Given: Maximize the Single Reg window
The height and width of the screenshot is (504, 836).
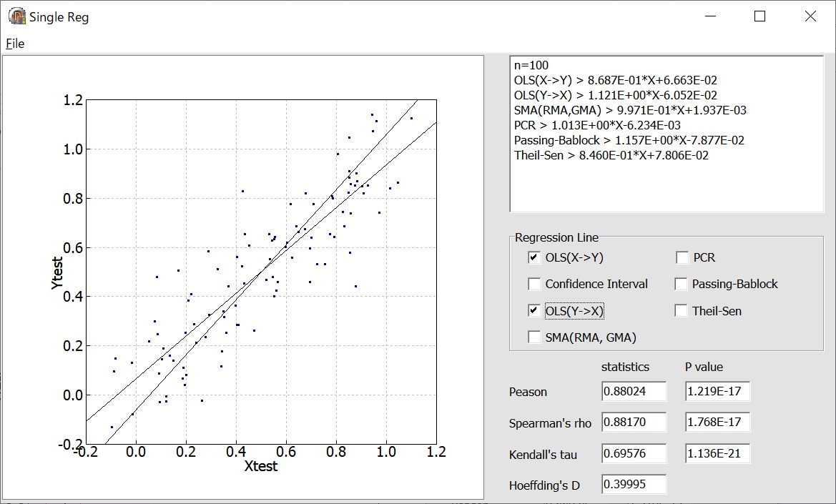Looking at the screenshot, I should click(x=759, y=16).
